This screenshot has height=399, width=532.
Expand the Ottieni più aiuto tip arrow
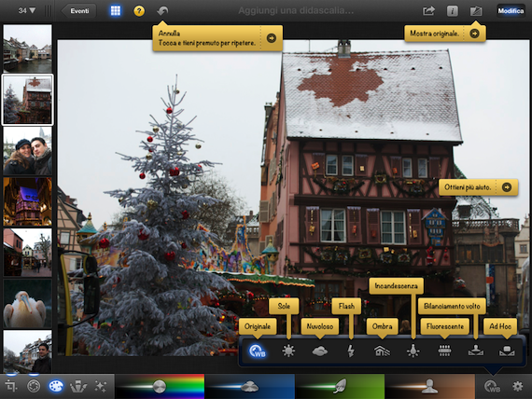[x=507, y=187]
